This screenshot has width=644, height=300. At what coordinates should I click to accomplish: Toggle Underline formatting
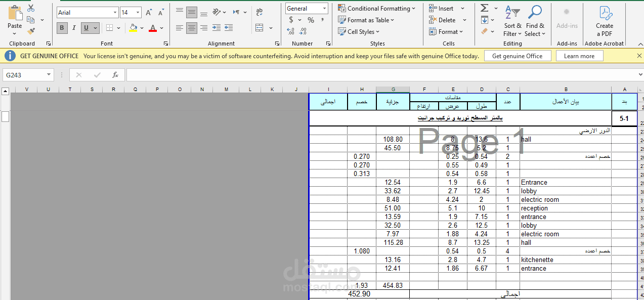tap(87, 28)
